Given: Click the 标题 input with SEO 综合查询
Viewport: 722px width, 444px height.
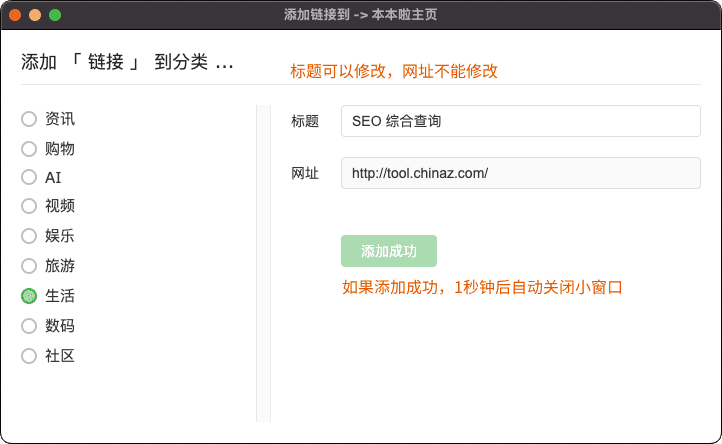Looking at the screenshot, I should (x=520, y=121).
